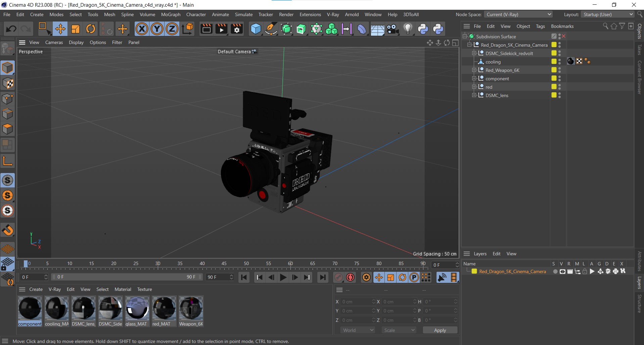This screenshot has height=345, width=644.
Task: Open the Layout Startup (User) dropdown
Action: tap(607, 14)
